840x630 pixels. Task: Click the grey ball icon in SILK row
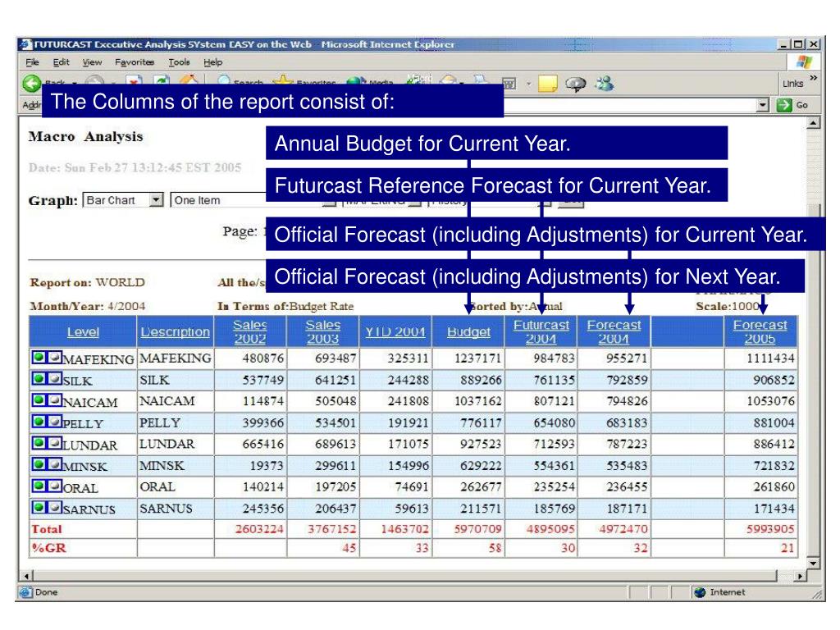55,379
